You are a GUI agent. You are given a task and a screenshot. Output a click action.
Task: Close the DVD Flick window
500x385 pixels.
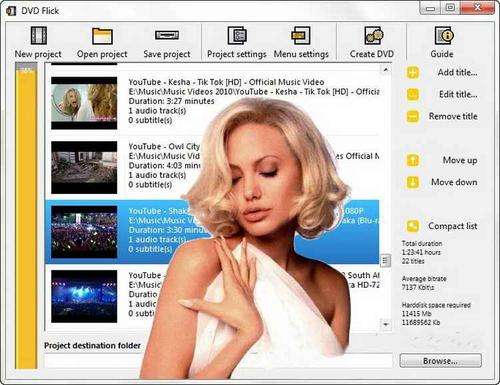click(x=477, y=8)
